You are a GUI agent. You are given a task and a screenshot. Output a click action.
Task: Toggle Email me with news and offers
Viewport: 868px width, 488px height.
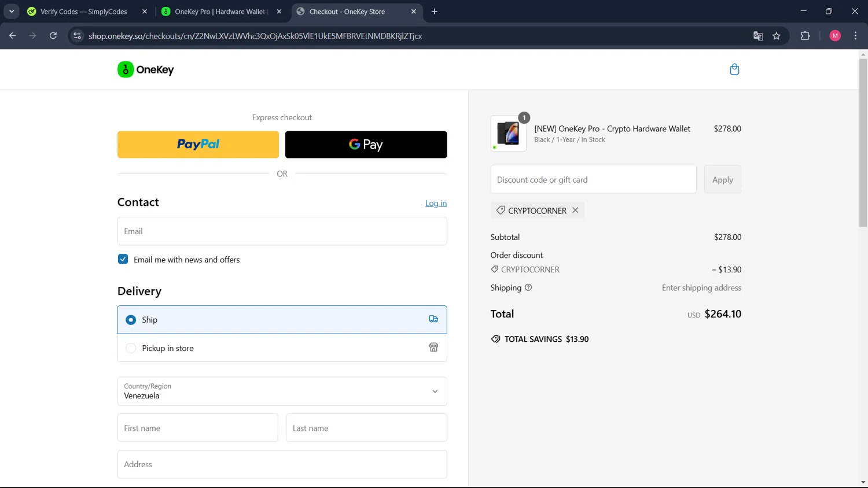pyautogui.click(x=123, y=259)
